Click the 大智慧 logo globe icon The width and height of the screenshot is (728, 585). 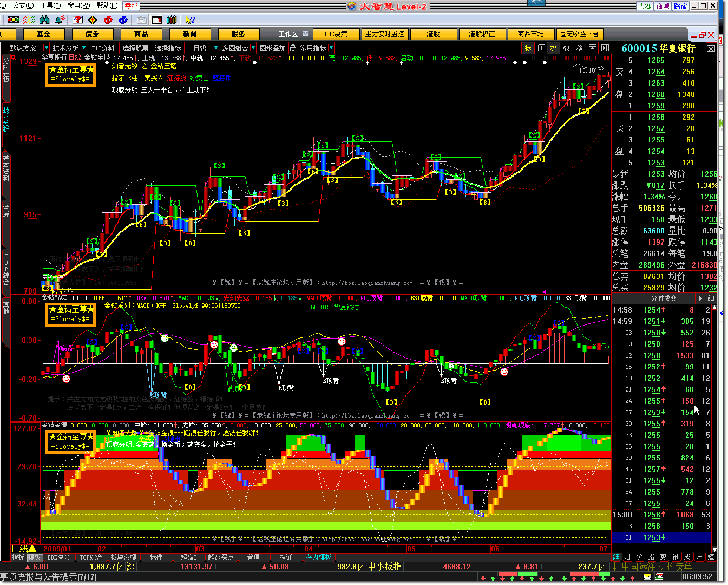[352, 6]
